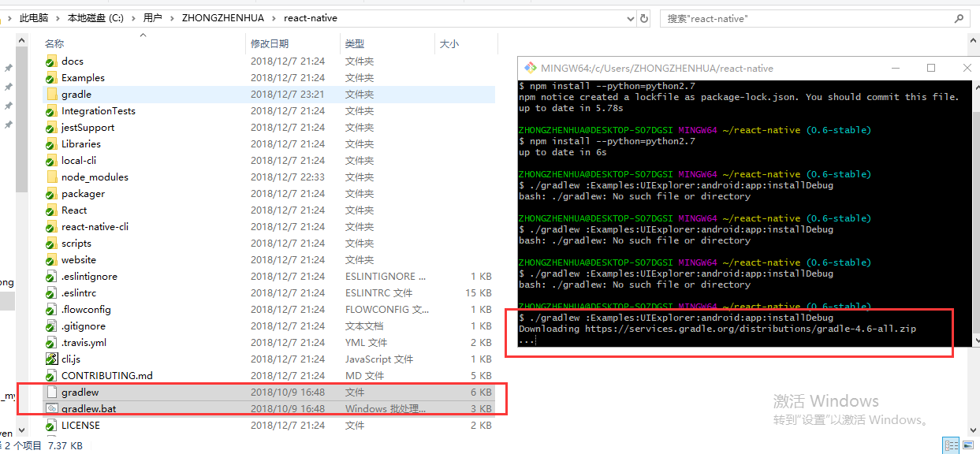Click the Libraries folder icon
980x454 pixels.
click(x=51, y=144)
